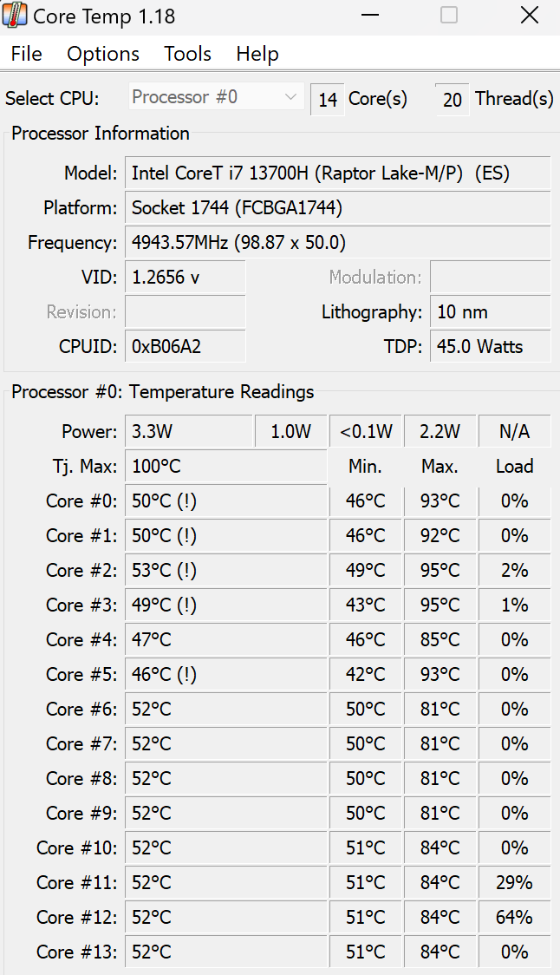Click the CPUID value field

tap(185, 347)
